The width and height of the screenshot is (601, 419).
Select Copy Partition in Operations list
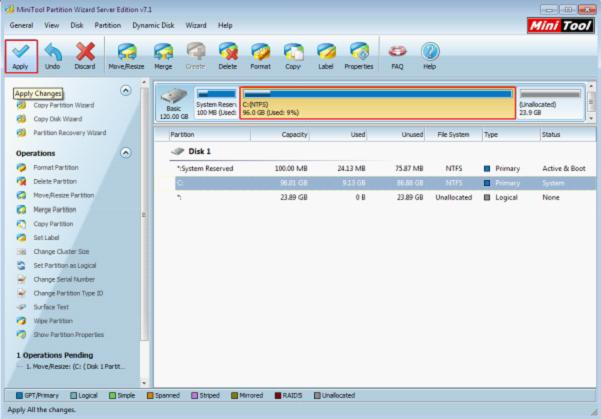pyautogui.click(x=45, y=224)
